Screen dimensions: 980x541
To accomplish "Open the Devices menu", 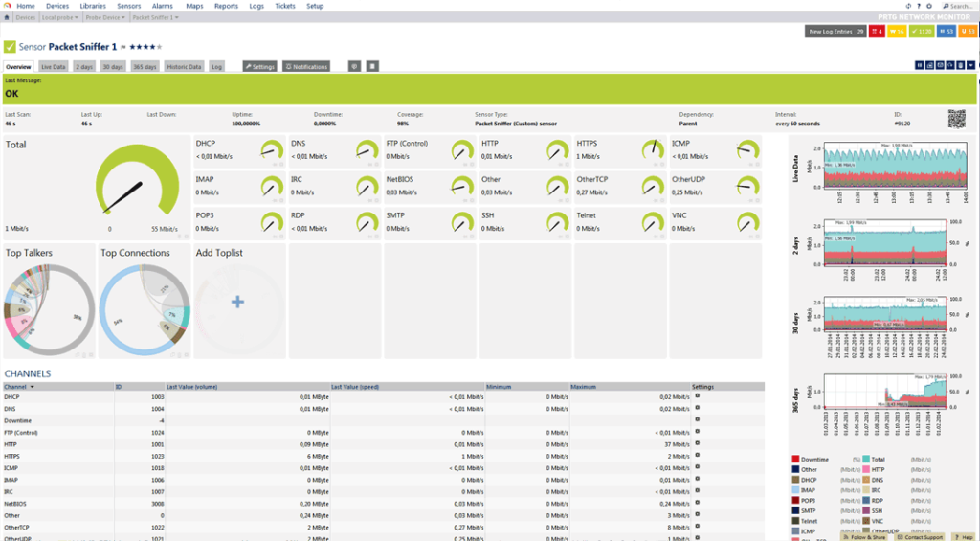I will (x=57, y=6).
